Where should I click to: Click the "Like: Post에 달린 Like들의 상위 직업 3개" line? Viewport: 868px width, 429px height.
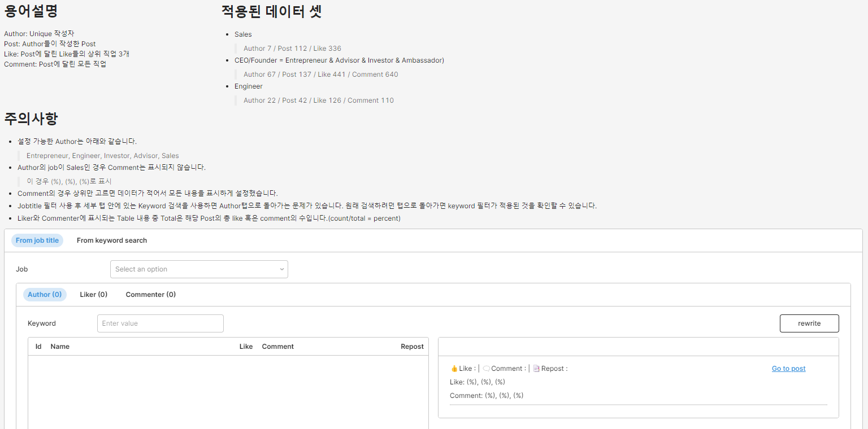point(67,54)
